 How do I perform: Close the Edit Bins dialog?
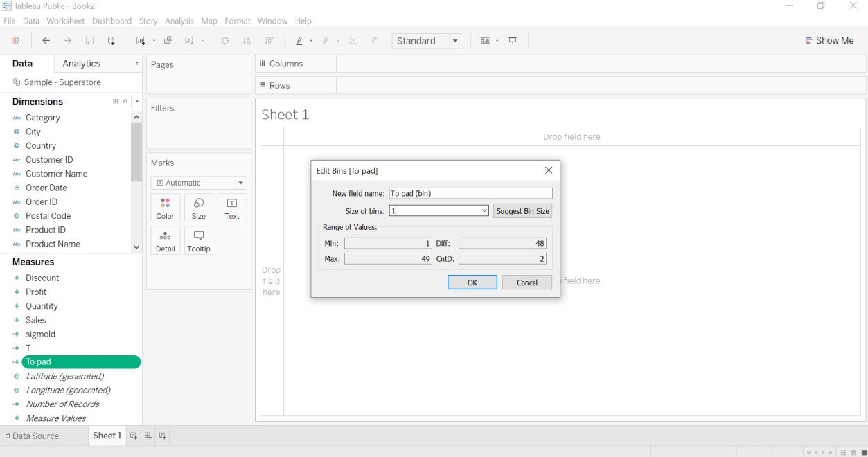(549, 170)
